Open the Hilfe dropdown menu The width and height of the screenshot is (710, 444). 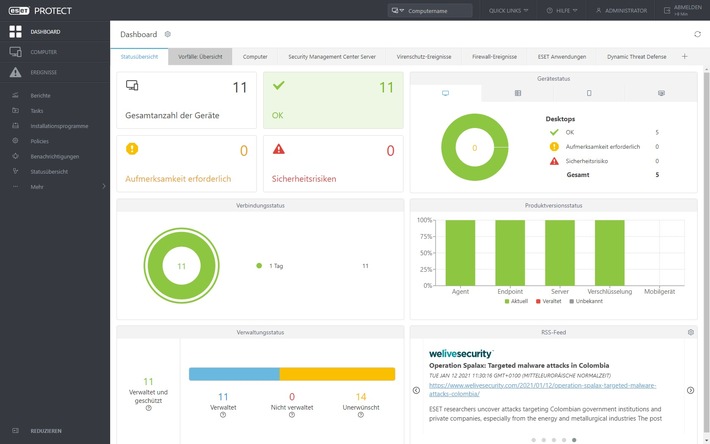point(562,10)
